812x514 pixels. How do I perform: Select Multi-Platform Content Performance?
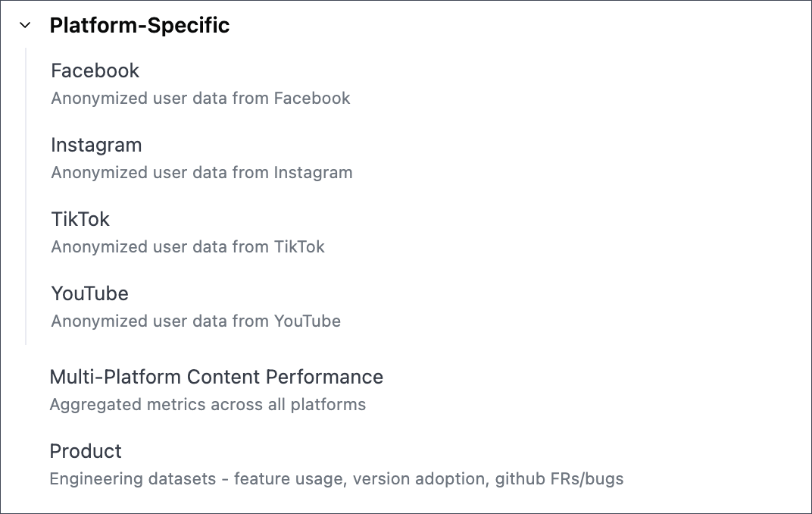point(217,377)
